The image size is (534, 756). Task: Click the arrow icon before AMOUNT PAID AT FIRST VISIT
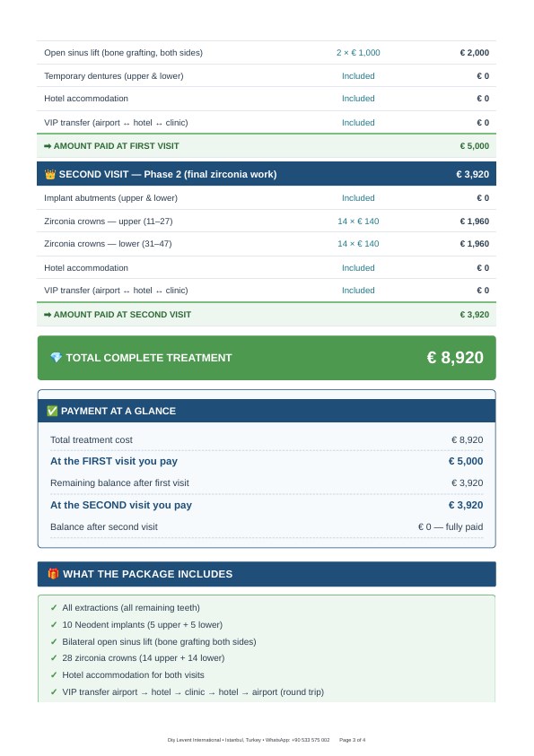click(48, 146)
